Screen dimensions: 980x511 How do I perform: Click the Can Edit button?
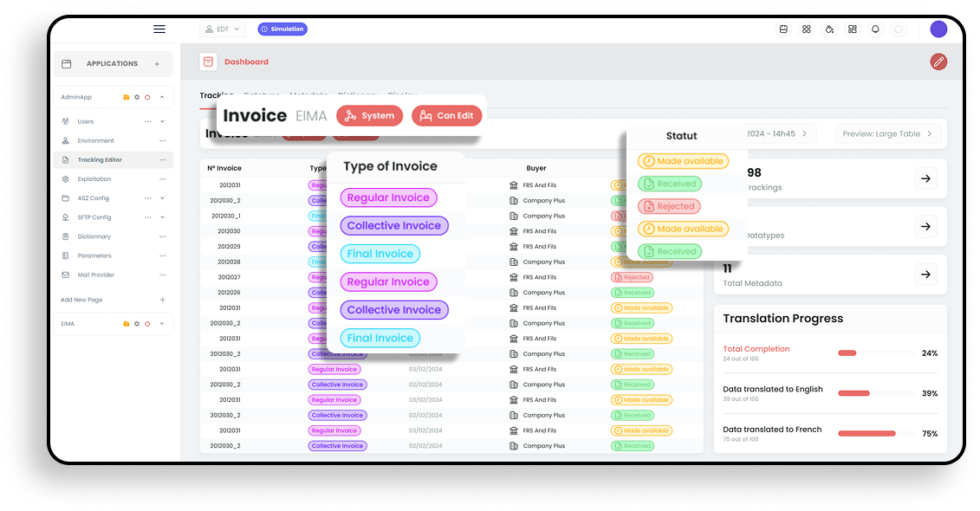click(x=447, y=116)
